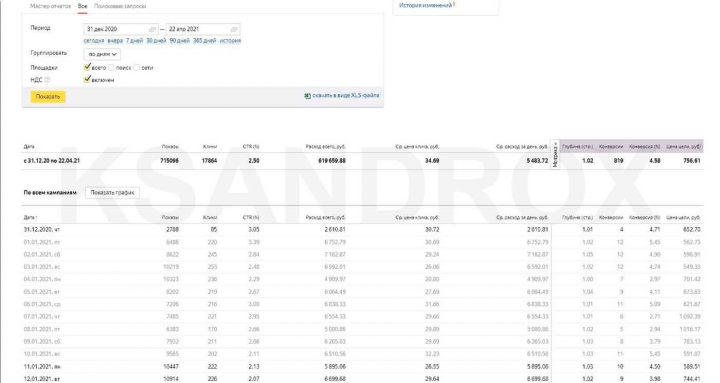Image resolution: width=720 pixels, height=383 pixels.
Task: Choose the '90 дней' period shortcut
Action: tap(180, 41)
